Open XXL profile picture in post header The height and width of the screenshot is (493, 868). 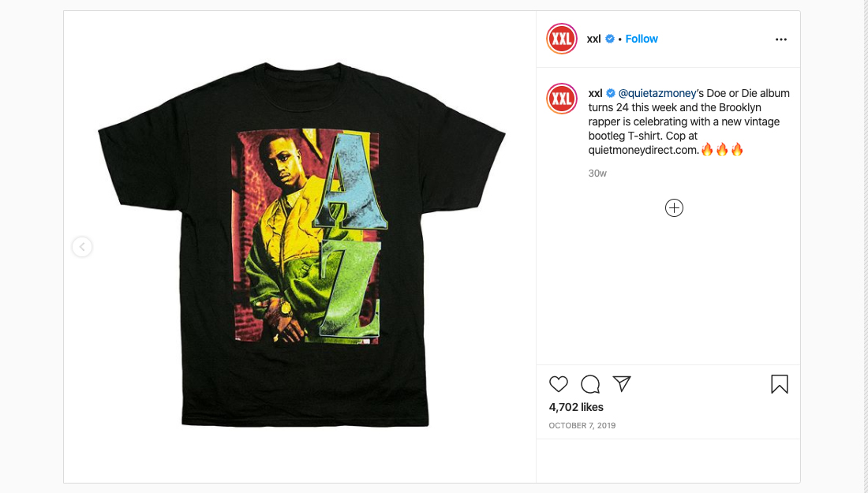[x=562, y=39]
